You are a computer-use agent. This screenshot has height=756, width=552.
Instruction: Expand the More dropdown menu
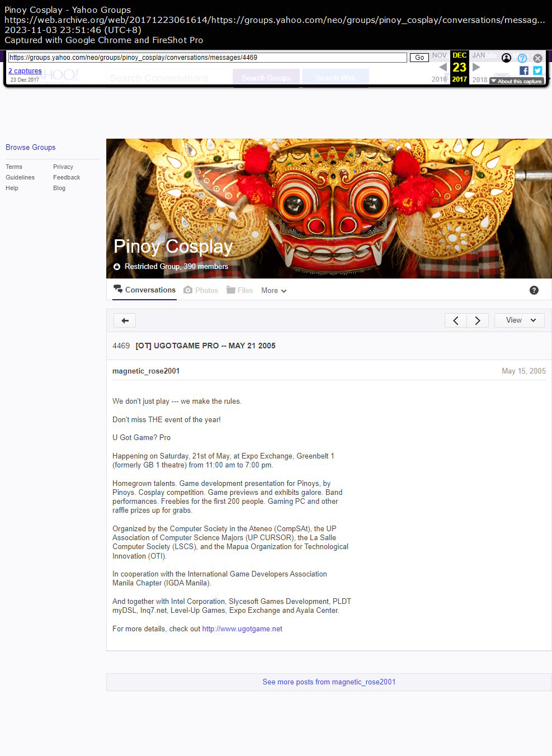click(x=274, y=291)
